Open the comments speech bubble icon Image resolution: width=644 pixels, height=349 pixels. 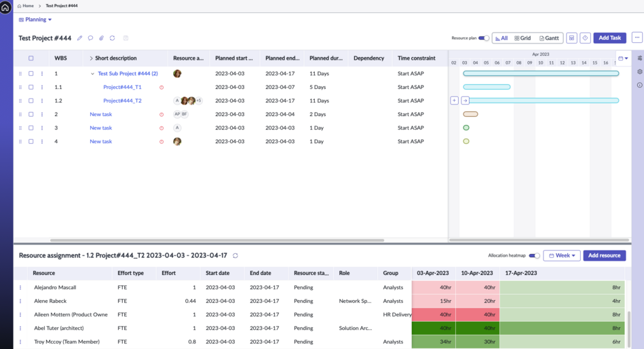tap(90, 38)
